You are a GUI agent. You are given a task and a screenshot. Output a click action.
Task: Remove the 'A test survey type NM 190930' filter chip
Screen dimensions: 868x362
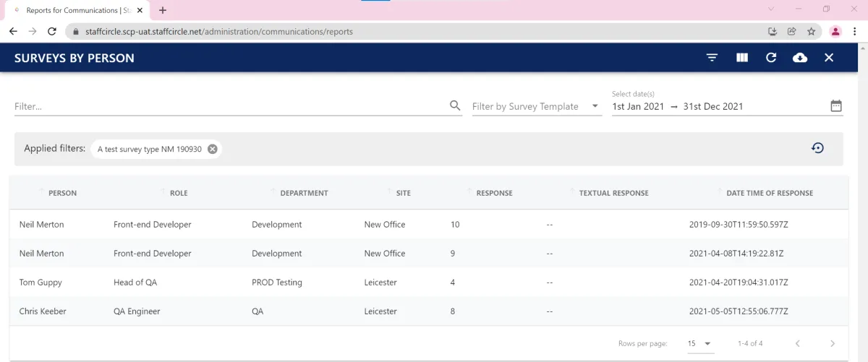[212, 149]
